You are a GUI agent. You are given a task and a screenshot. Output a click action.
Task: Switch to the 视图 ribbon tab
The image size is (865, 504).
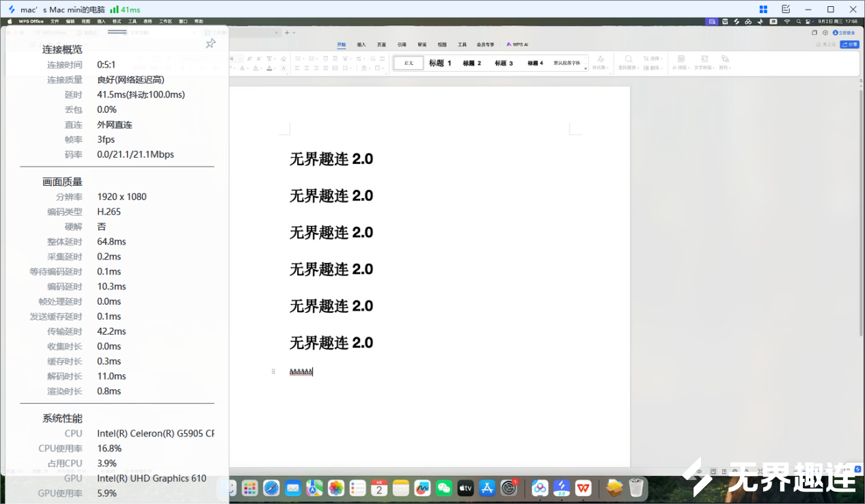pos(442,44)
